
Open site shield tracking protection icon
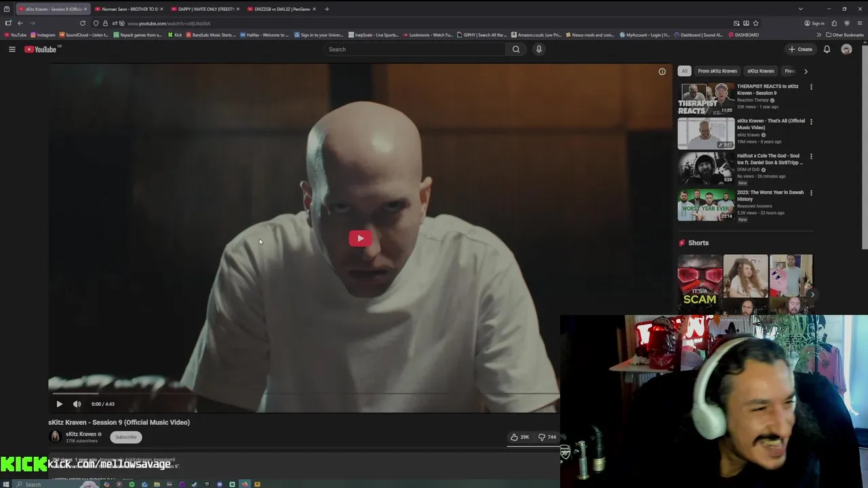click(96, 23)
